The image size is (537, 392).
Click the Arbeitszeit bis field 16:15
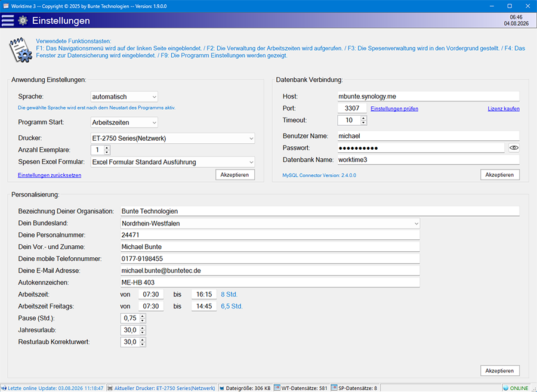[204, 294]
